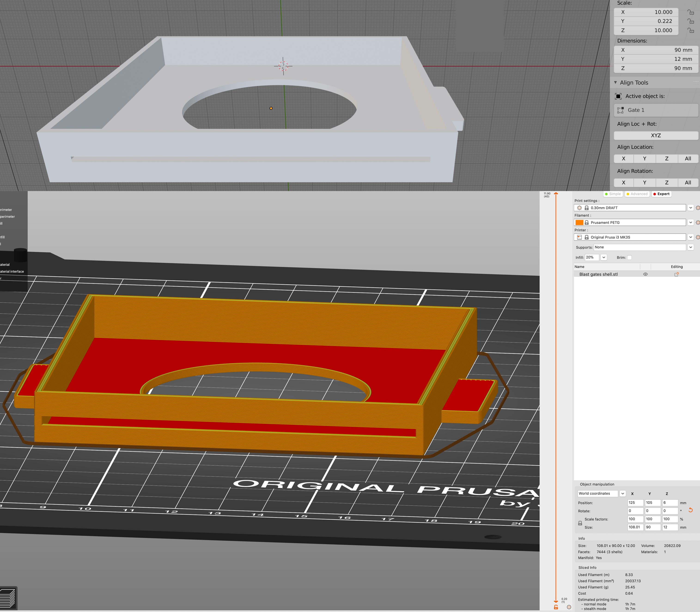700x612 pixels.
Task: Align rotation on Y axis
Action: tap(645, 183)
